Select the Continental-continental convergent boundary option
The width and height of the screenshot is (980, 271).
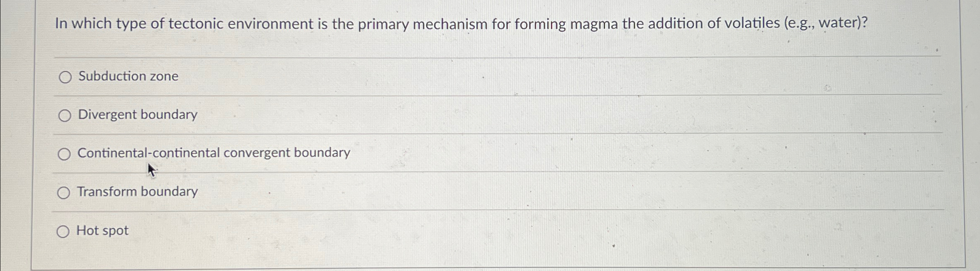(x=65, y=154)
